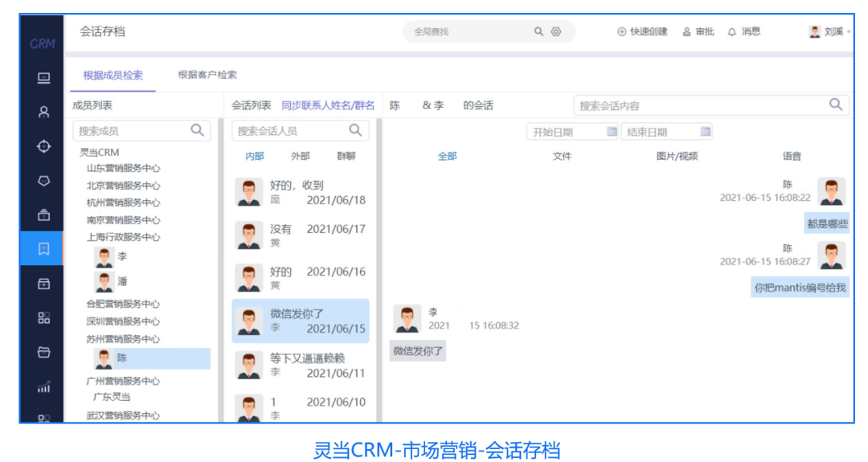Viewport: 868px width, 462px height.
Task: Open the briefcase sidebar icon
Action: [43, 215]
